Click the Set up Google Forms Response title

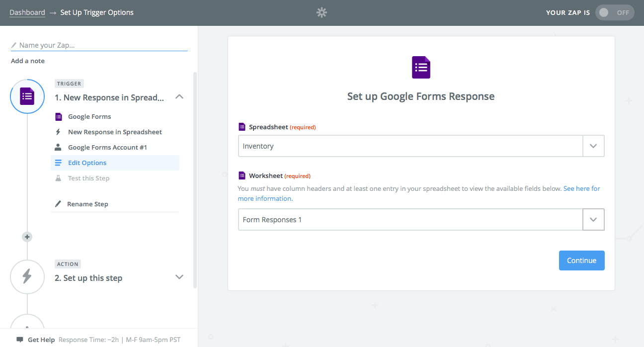[421, 96]
